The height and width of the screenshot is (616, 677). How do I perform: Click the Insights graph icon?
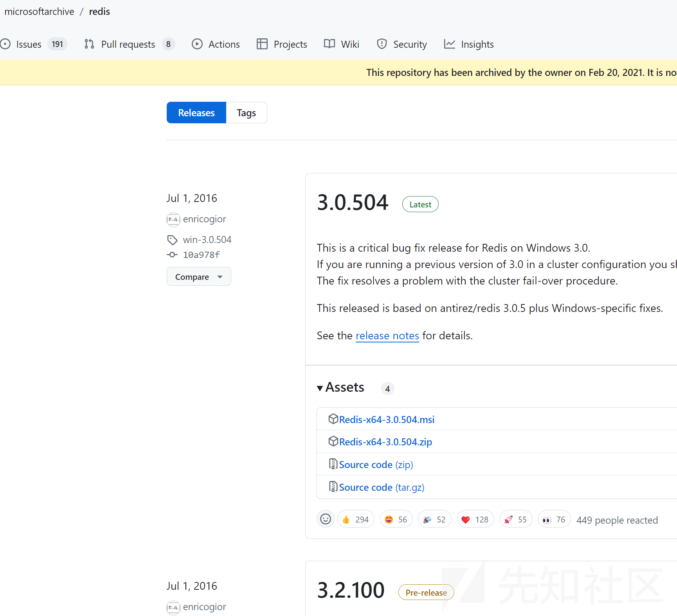pos(450,44)
